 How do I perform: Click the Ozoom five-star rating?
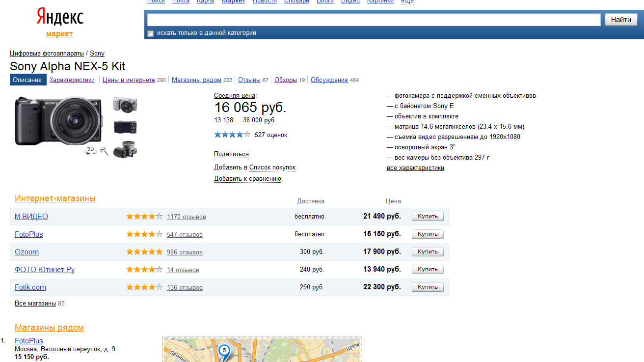[144, 252]
